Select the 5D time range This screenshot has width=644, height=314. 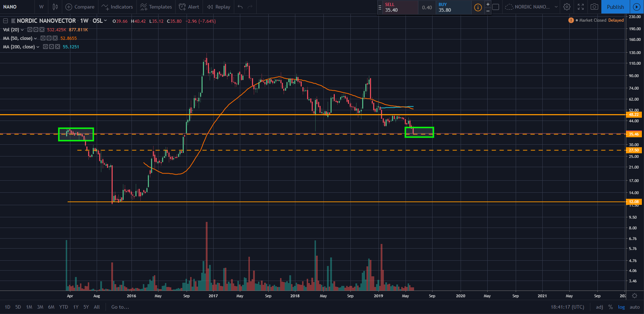pyautogui.click(x=18, y=307)
